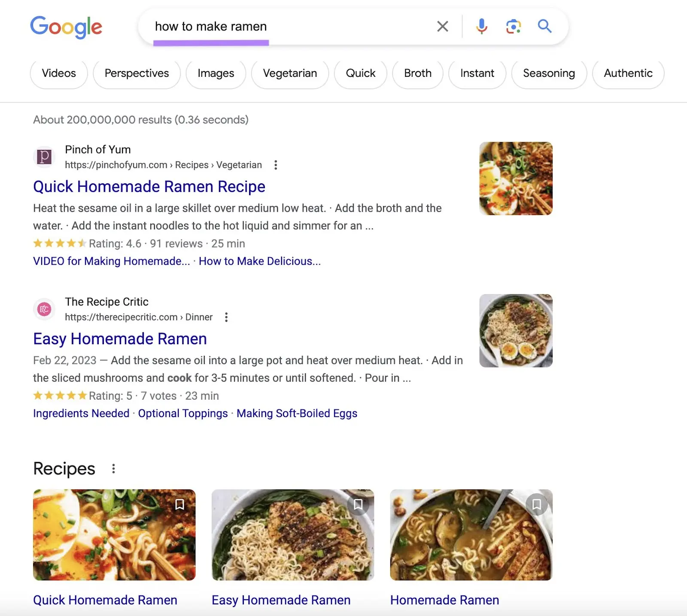Click Easy Homemade Ramen recipe card title

(281, 600)
